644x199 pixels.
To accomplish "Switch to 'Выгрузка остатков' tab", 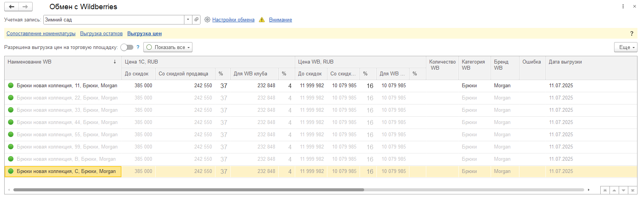I will coord(101,34).
